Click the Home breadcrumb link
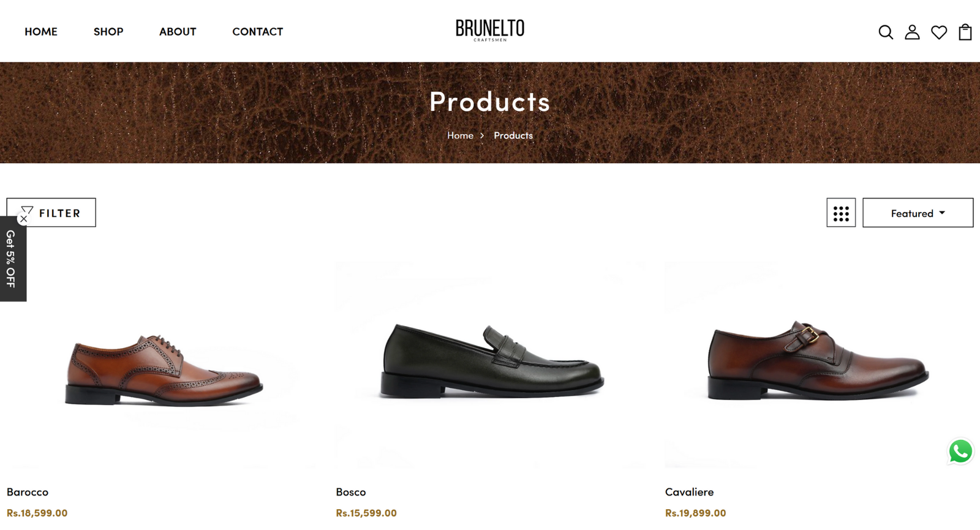The height and width of the screenshot is (530, 980). 460,135
